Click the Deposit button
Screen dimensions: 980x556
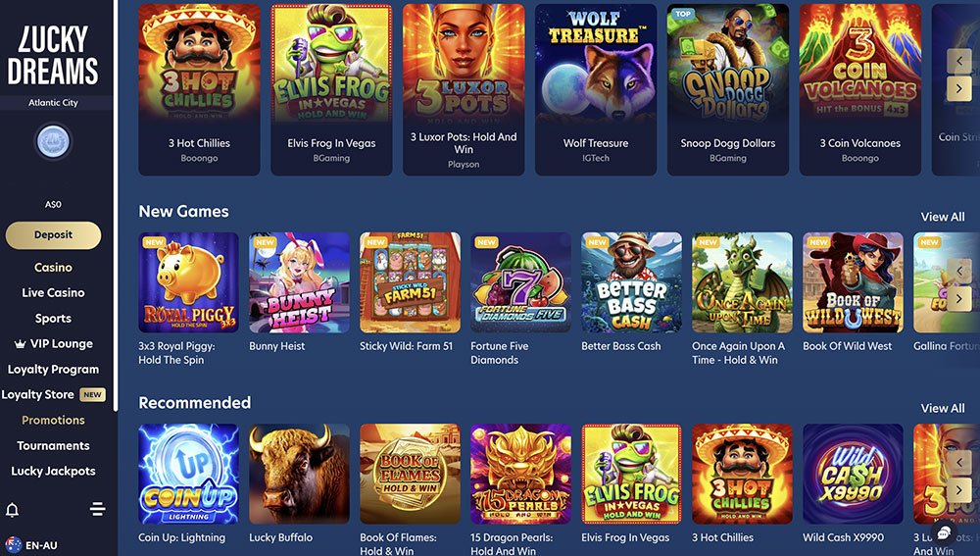click(x=53, y=235)
